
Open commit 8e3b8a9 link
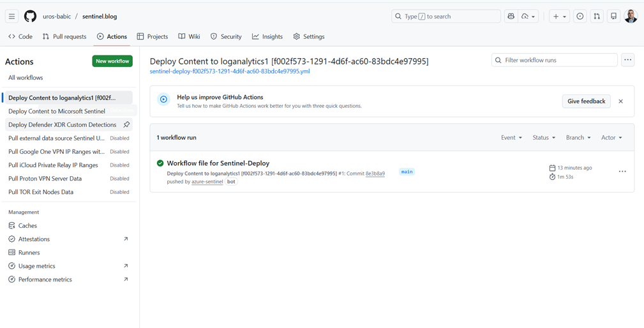coord(375,174)
